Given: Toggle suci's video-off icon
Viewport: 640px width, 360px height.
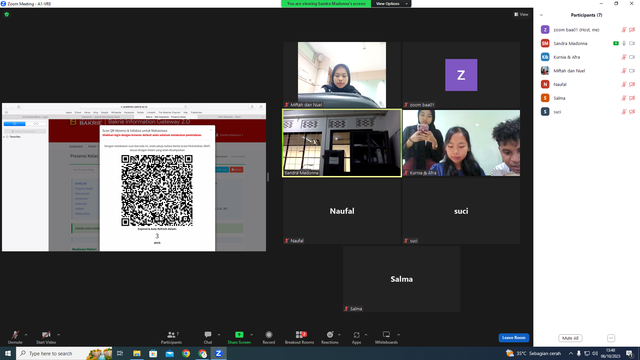Looking at the screenshot, I should 632,112.
